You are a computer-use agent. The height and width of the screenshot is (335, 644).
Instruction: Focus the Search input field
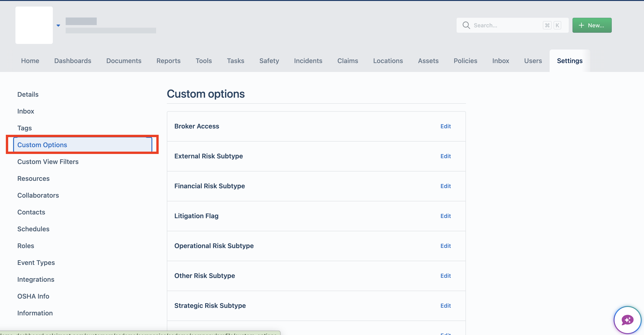pyautogui.click(x=512, y=25)
